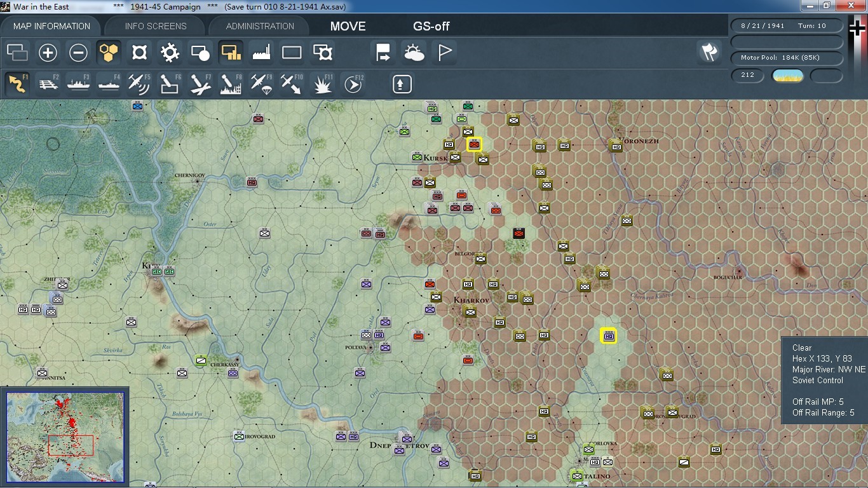The width and height of the screenshot is (868, 488).
Task: Click the Motor Pool 184K display
Action: point(787,58)
